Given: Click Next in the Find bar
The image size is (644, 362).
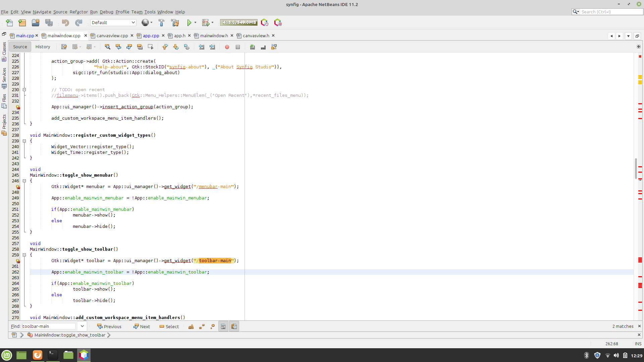Looking at the screenshot, I should 142,326.
